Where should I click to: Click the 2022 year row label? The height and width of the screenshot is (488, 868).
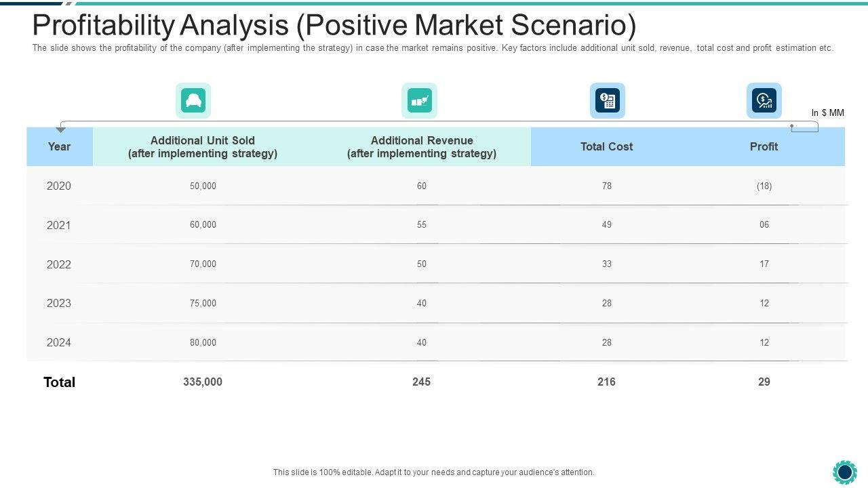tap(59, 264)
